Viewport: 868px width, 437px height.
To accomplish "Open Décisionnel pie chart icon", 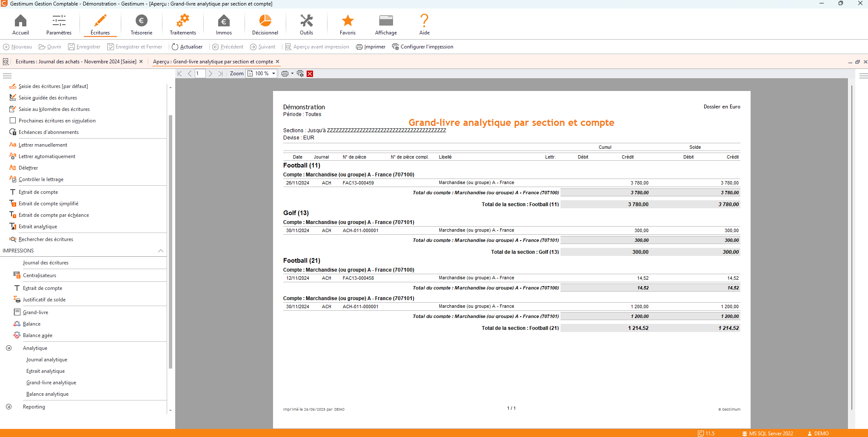I will [x=265, y=25].
